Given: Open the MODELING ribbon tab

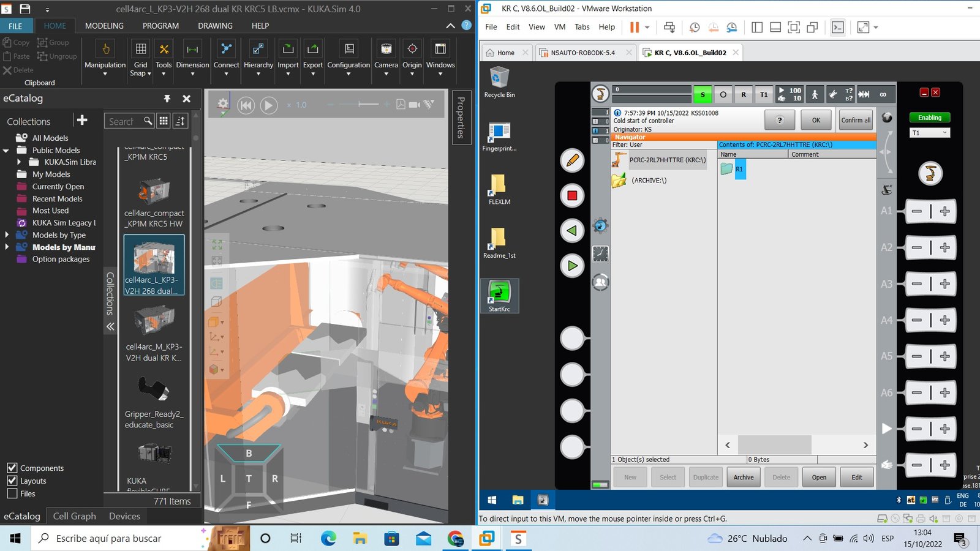Looking at the screenshot, I should tap(104, 26).
